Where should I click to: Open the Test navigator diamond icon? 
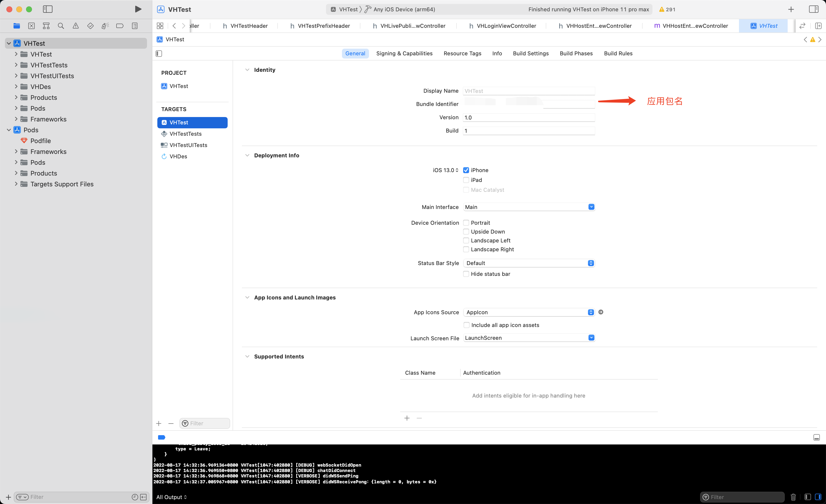pyautogui.click(x=90, y=26)
